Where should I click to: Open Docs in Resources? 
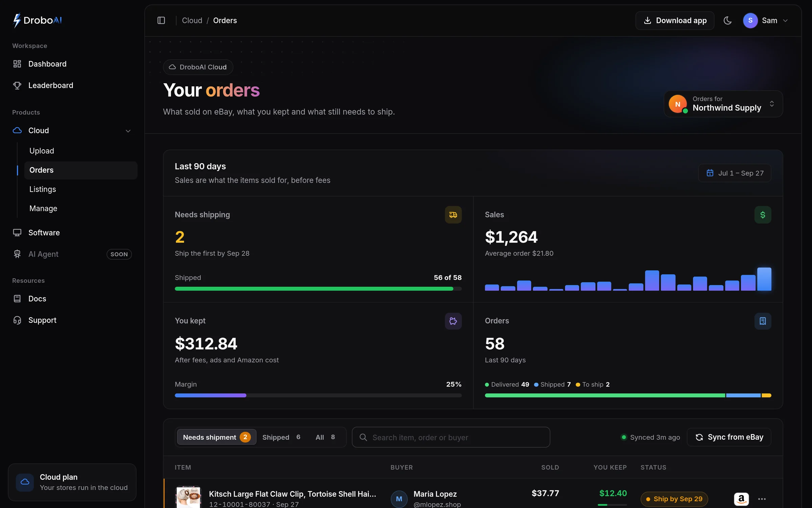[x=72, y=298]
